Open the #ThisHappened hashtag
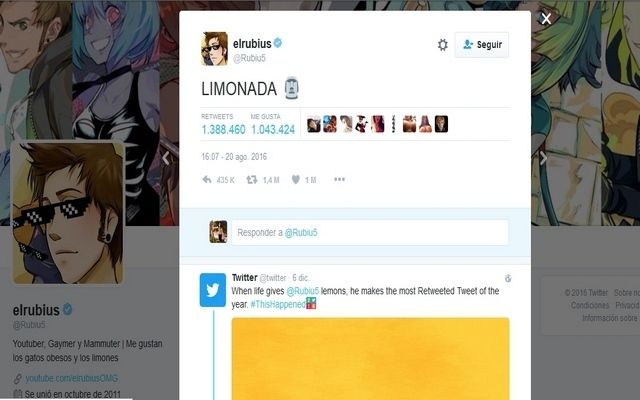640x400 pixels. click(278, 304)
